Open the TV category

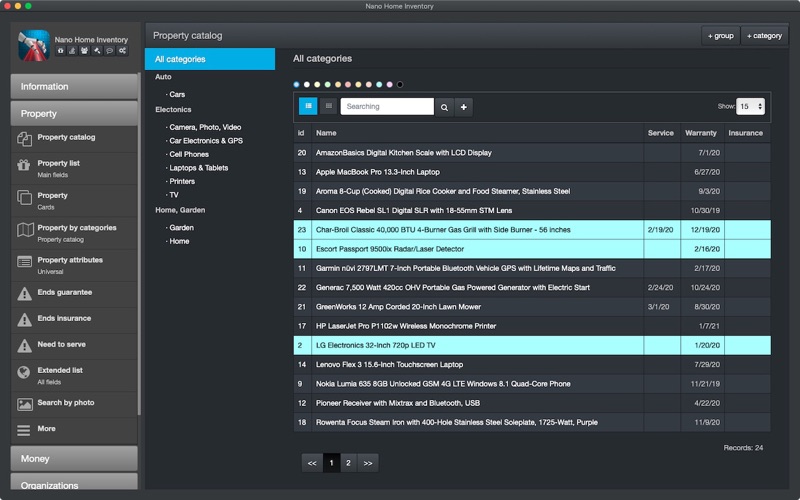[x=174, y=195]
